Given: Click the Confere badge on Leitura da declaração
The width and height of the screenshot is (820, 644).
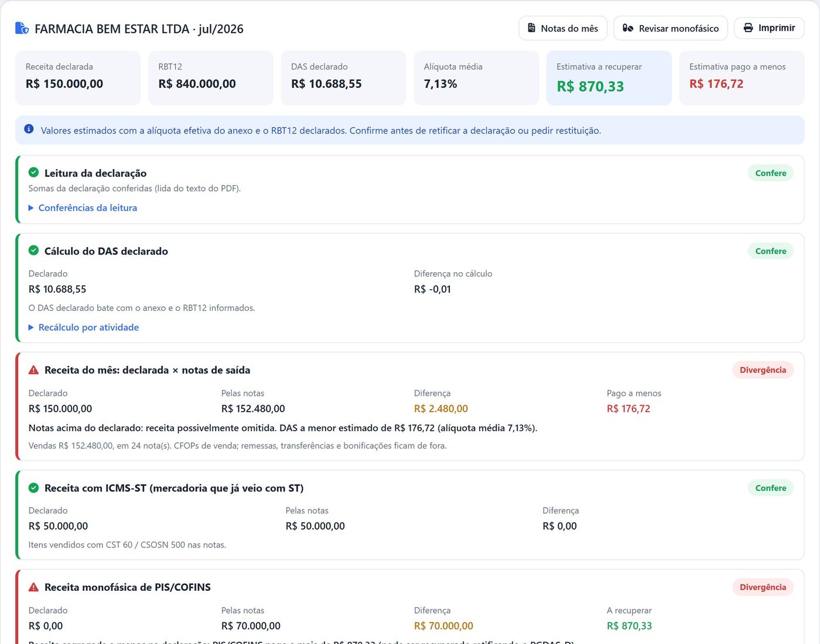Looking at the screenshot, I should tap(771, 173).
